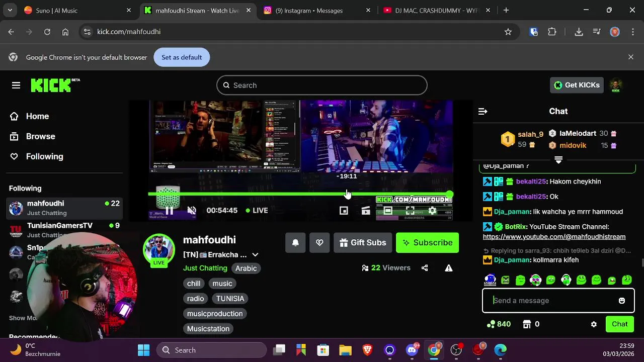Click Set as default browser button
The width and height of the screenshot is (644, 362).
(182, 57)
